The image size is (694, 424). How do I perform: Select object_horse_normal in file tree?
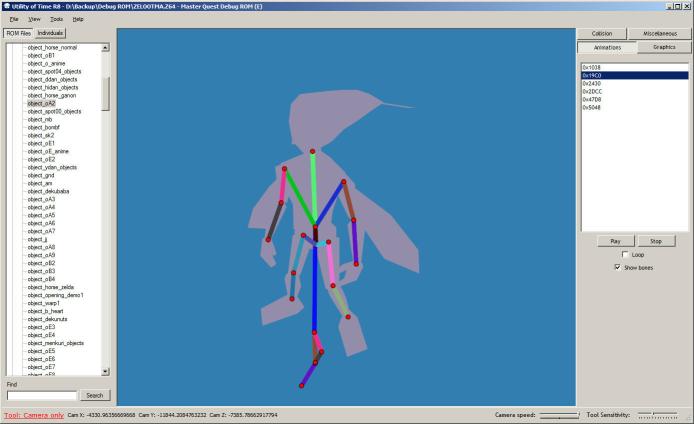coord(52,47)
